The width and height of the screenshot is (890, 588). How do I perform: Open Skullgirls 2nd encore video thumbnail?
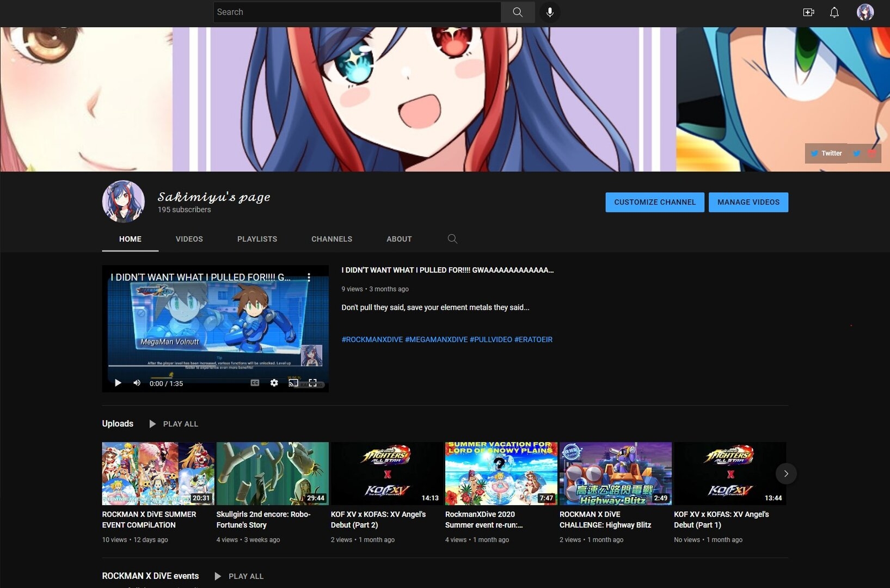point(273,474)
